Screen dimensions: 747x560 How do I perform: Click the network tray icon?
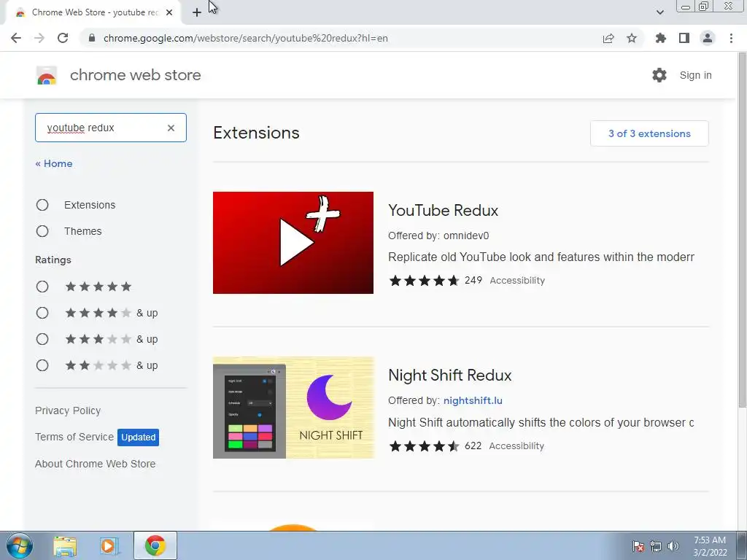[x=656, y=545]
